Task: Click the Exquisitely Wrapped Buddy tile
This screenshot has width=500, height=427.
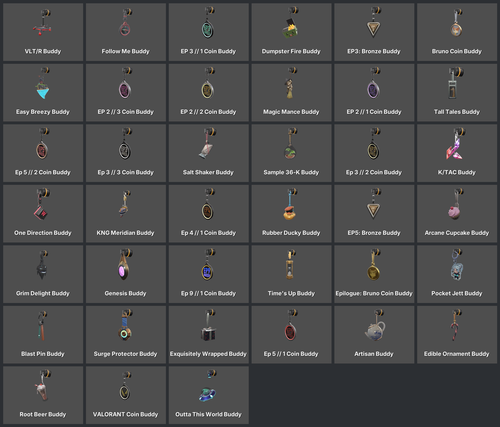Action: [209, 335]
